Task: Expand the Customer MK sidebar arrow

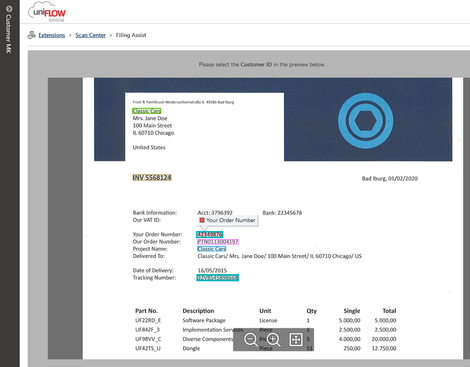Action: (x=9, y=9)
